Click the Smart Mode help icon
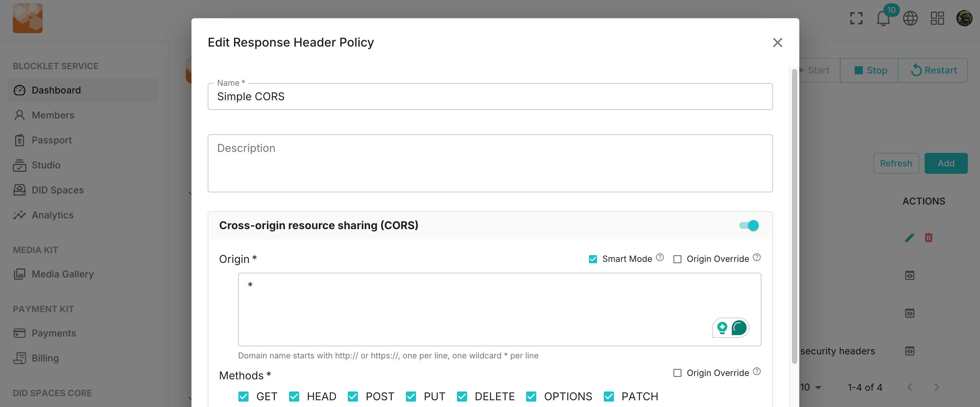 tap(660, 257)
